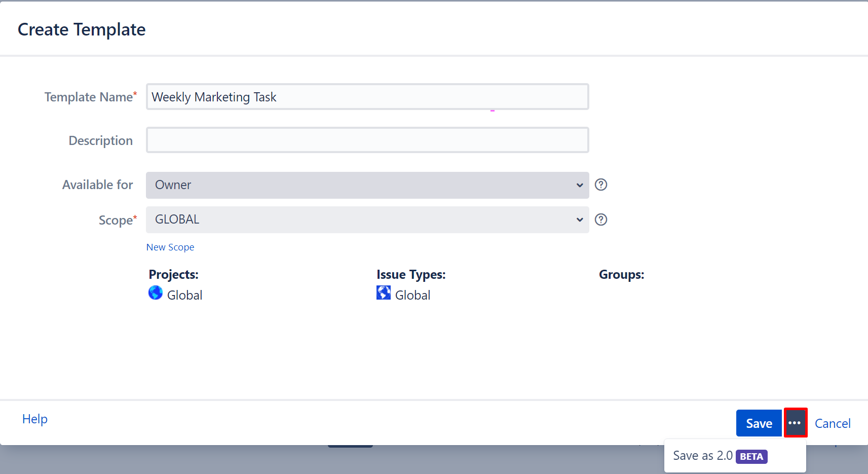Cancel the template creation
Image resolution: width=868 pixels, height=474 pixels.
[x=832, y=423]
